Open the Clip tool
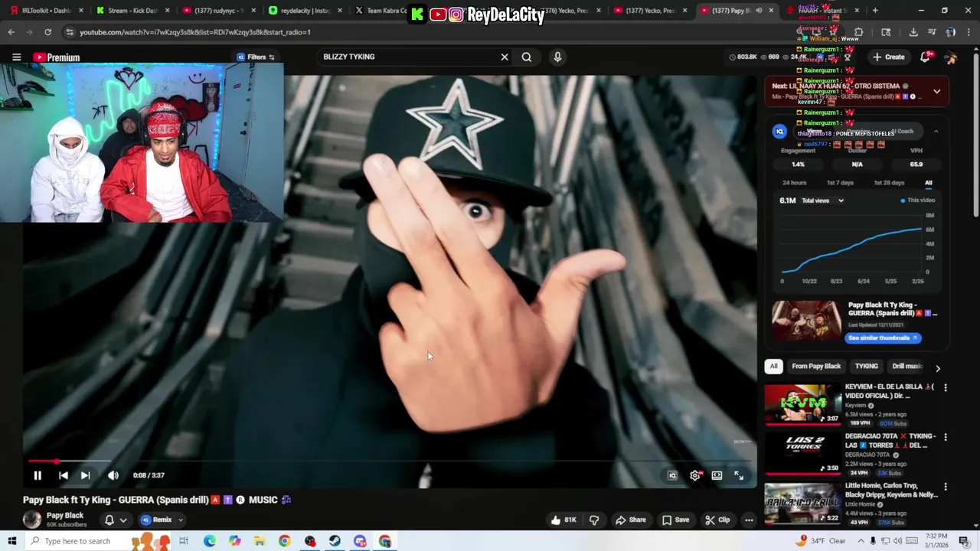Image resolution: width=980 pixels, height=551 pixels. (x=717, y=520)
